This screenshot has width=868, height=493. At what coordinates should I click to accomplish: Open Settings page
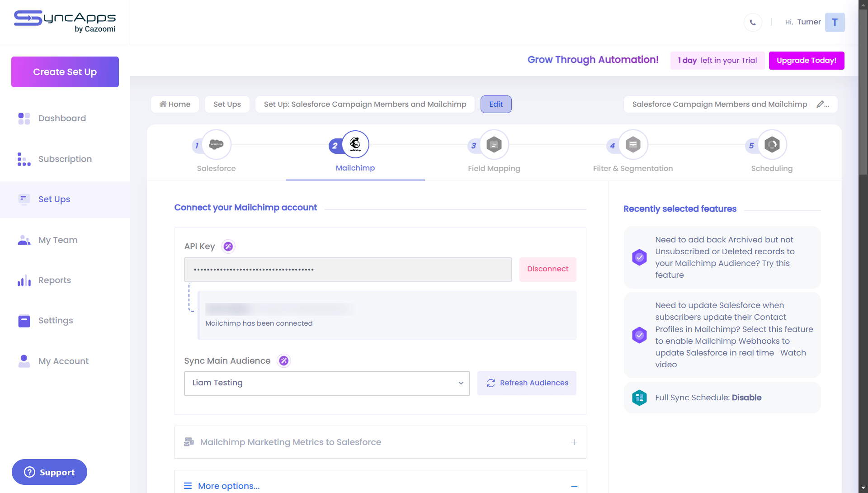pos(56,321)
